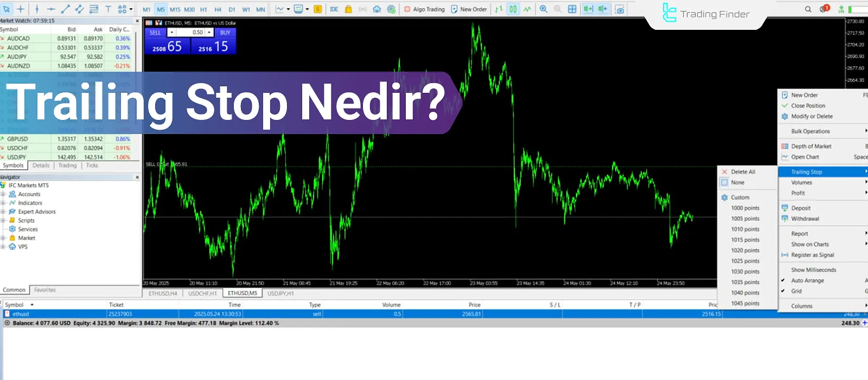
Task: Open dropdown arrow beside templates icon
Action: pos(307,9)
